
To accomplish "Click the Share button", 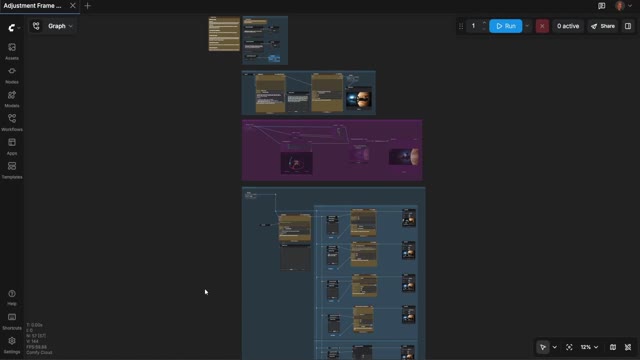I will tap(603, 26).
